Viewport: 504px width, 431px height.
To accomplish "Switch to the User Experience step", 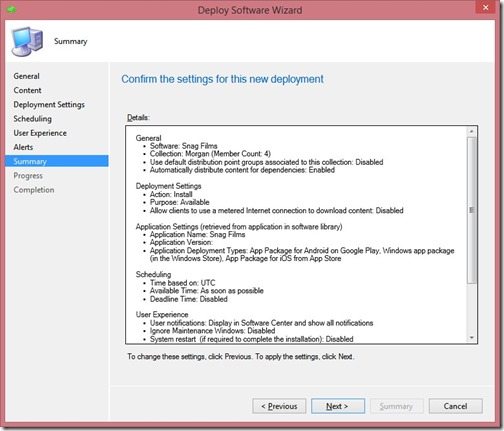I will 40,133.
